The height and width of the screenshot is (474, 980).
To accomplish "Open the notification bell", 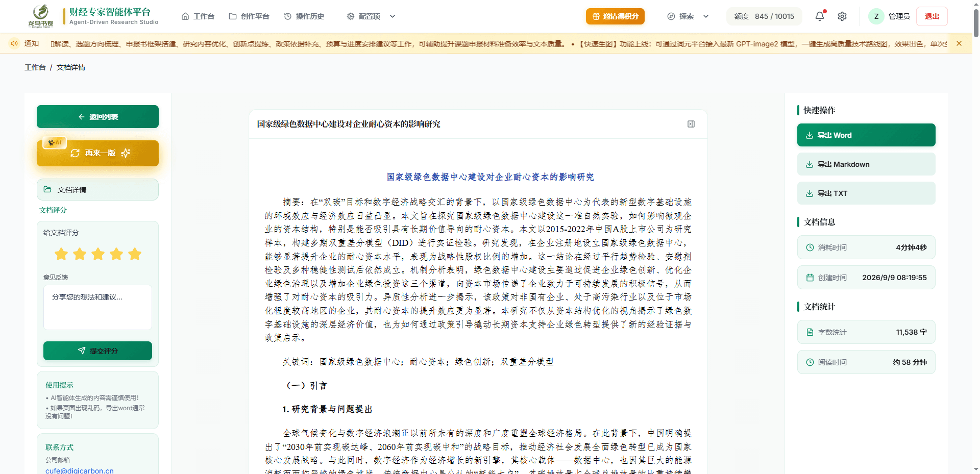I will tap(820, 16).
